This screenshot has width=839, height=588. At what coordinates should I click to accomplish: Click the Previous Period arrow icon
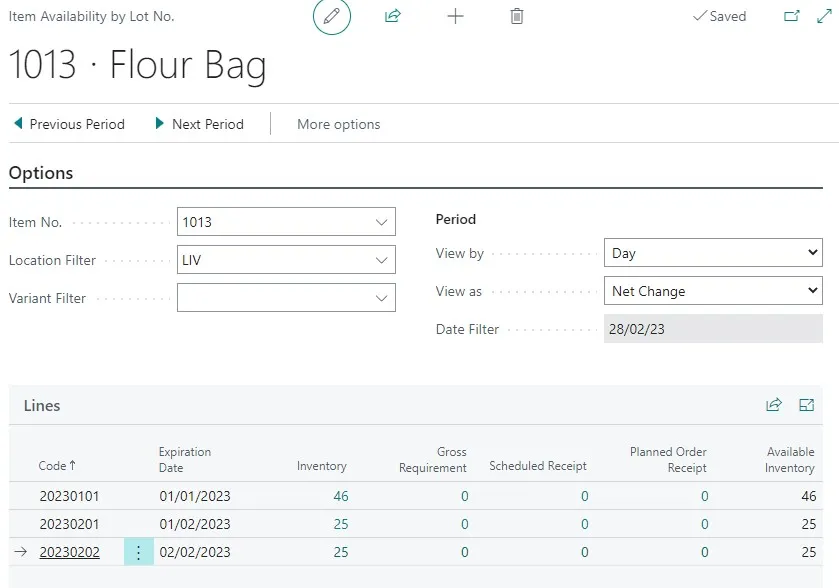[x=18, y=124]
